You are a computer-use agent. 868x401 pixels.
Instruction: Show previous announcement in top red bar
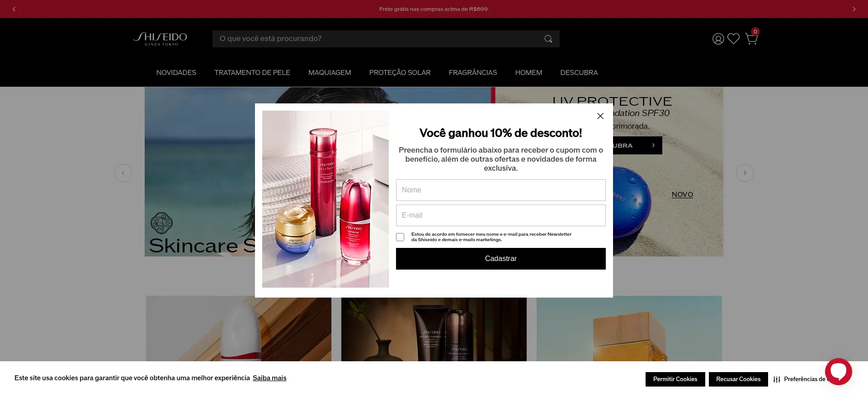point(14,9)
